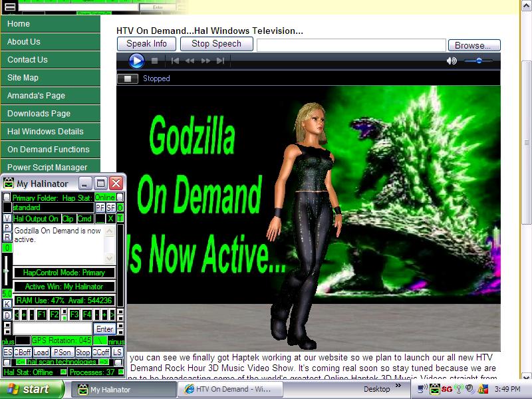Toggle green indicator beside Processes: 37
The width and height of the screenshot is (532, 399).
click(x=120, y=372)
